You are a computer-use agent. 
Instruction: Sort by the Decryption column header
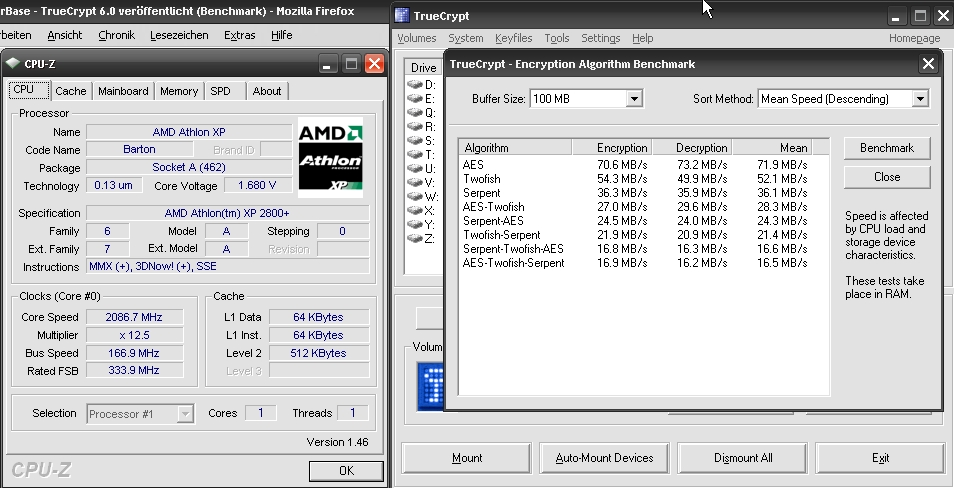point(692,148)
